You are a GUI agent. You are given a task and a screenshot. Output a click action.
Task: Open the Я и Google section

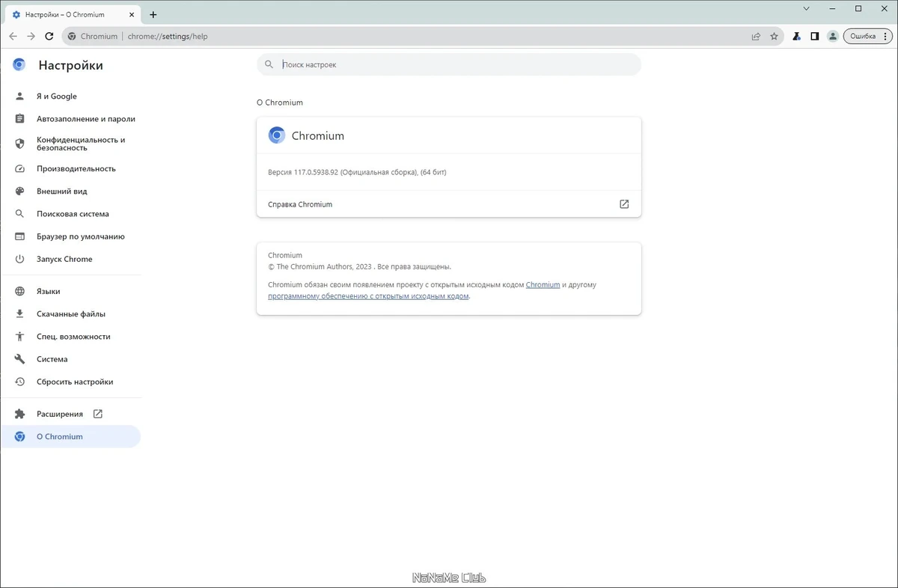point(70,97)
